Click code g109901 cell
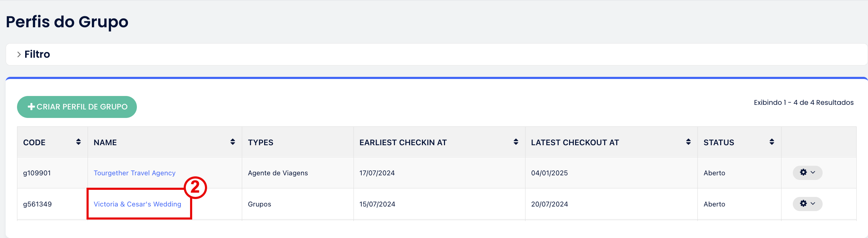 [37, 173]
